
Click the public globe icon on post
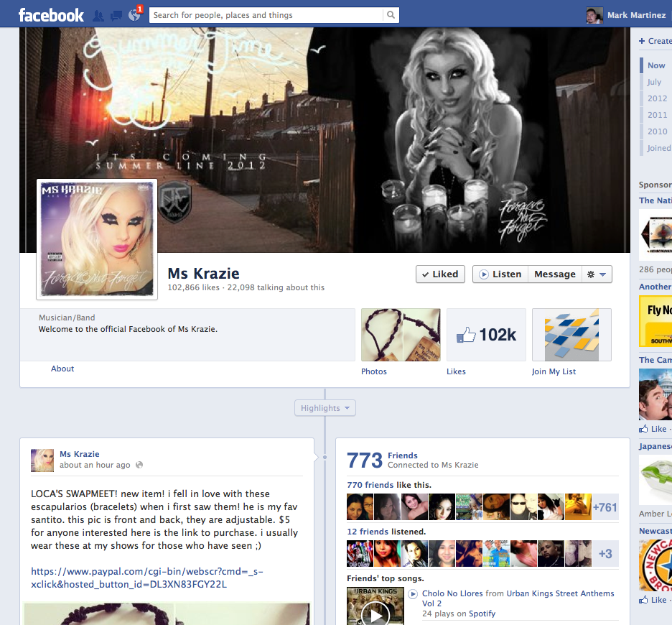(x=139, y=465)
